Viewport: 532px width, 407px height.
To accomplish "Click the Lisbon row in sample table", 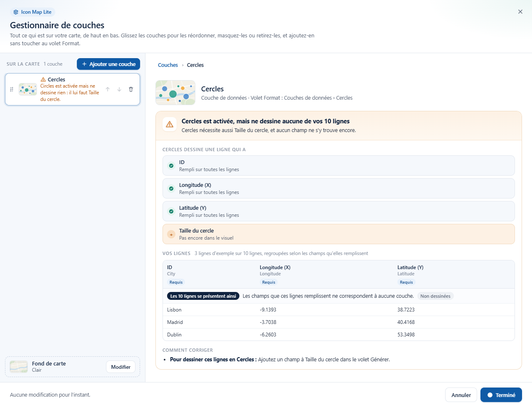I will tap(339, 310).
